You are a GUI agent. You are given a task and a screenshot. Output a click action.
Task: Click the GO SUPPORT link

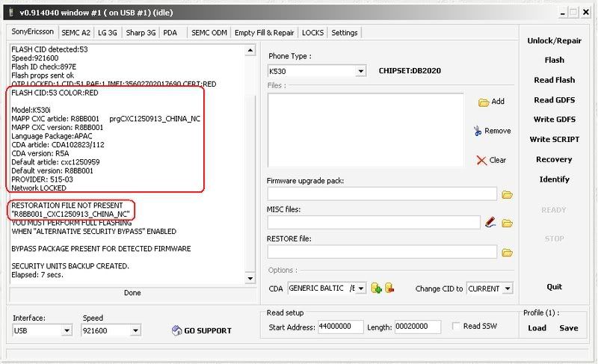point(208,331)
